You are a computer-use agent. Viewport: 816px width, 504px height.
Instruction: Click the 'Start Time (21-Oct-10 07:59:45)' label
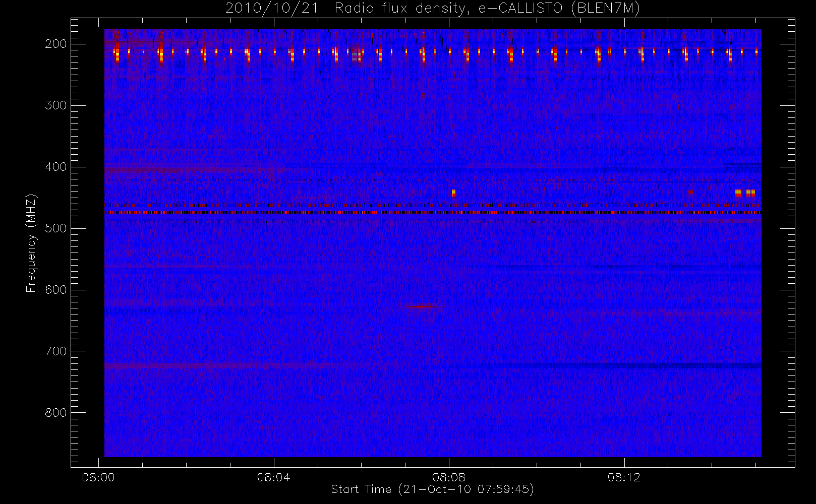(432, 489)
